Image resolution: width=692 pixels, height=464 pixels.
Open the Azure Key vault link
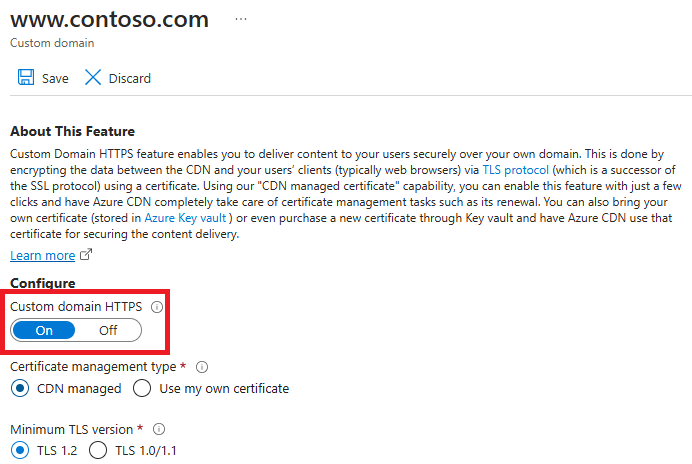coord(185,218)
